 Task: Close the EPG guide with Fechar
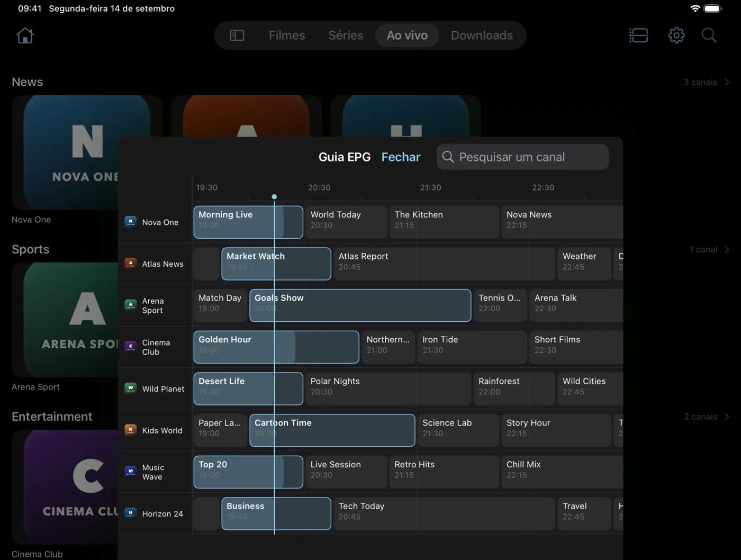point(401,157)
